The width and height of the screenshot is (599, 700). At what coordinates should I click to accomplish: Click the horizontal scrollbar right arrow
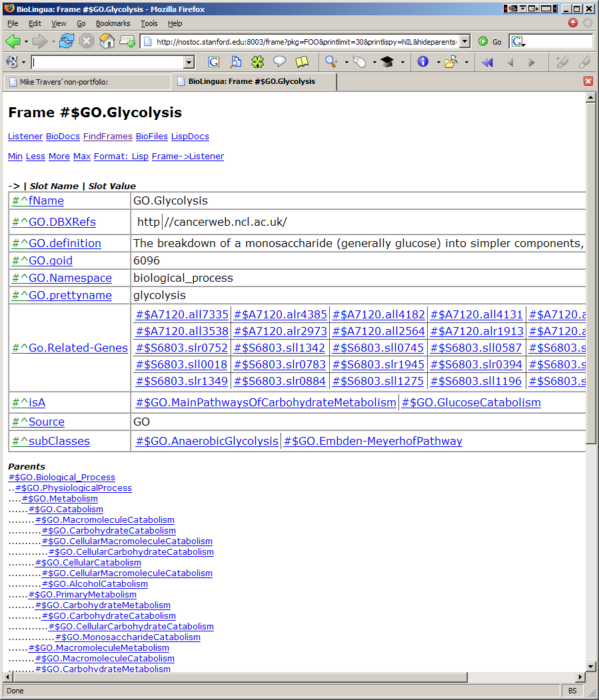[580, 677]
